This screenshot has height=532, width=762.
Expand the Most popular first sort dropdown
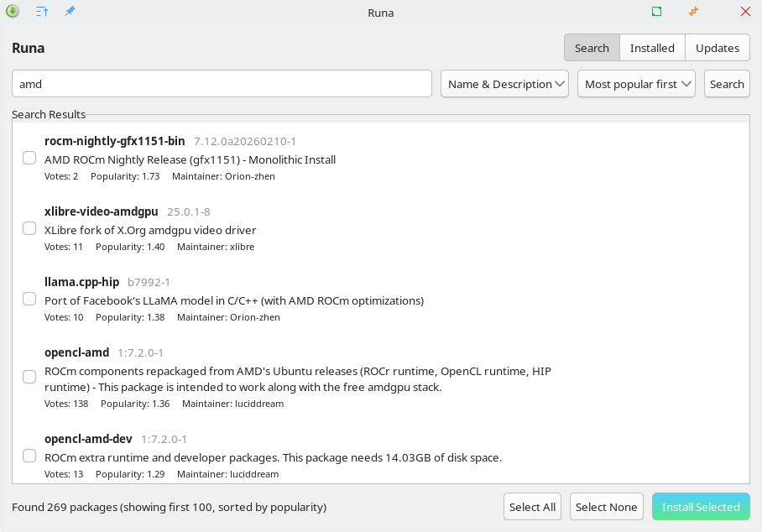tap(636, 84)
